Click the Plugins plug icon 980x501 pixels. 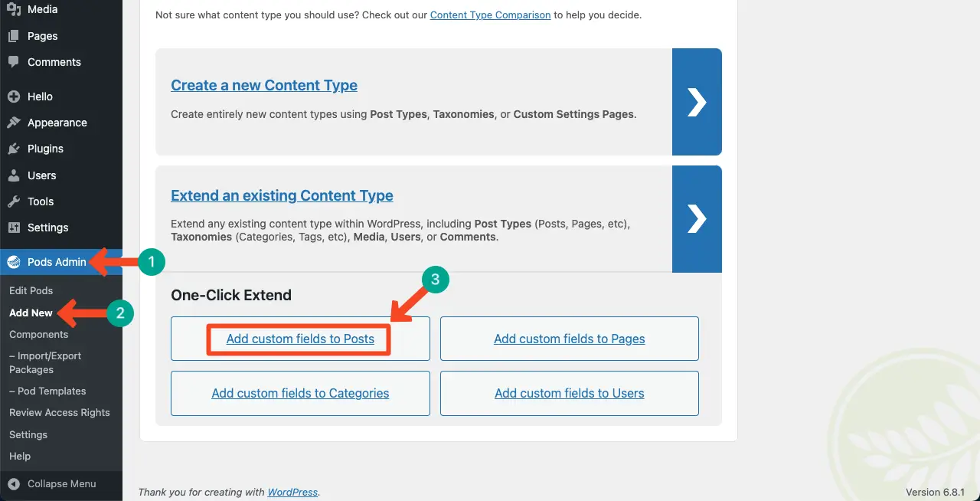pyautogui.click(x=14, y=149)
